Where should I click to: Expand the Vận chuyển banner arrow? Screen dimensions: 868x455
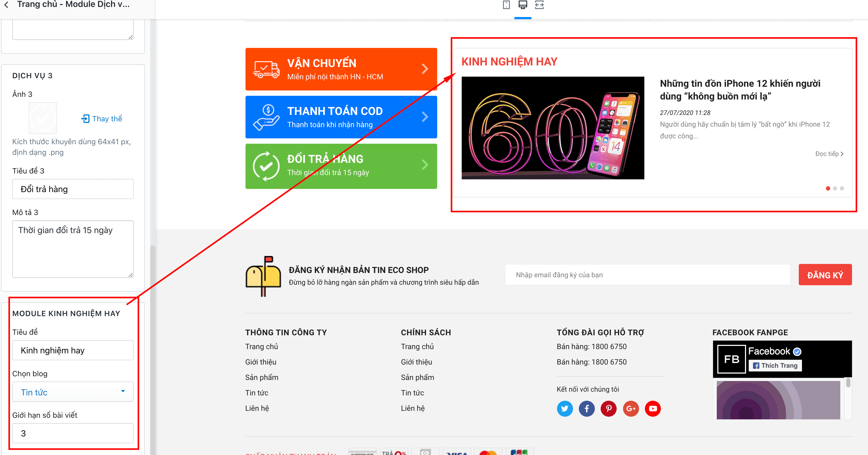click(425, 69)
